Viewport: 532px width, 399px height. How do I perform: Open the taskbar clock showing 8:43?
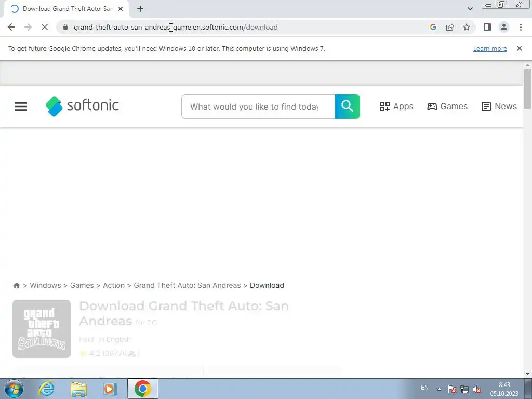click(504, 389)
